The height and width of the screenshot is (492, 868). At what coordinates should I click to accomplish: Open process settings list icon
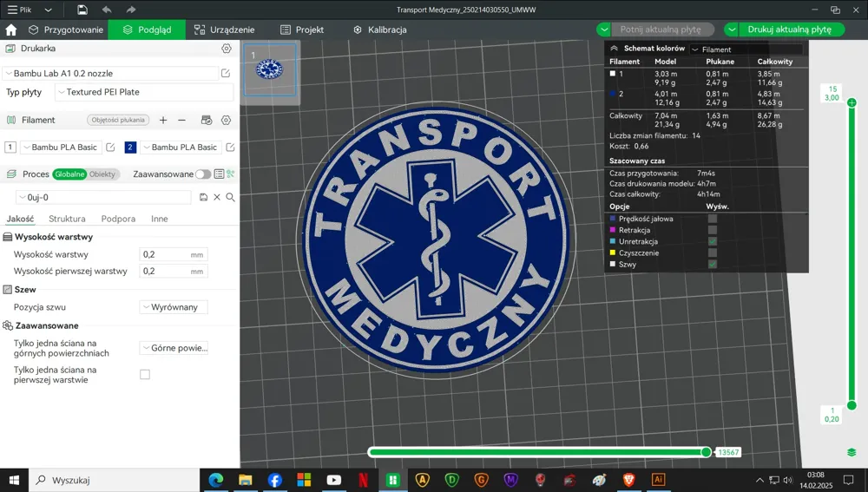(x=220, y=174)
